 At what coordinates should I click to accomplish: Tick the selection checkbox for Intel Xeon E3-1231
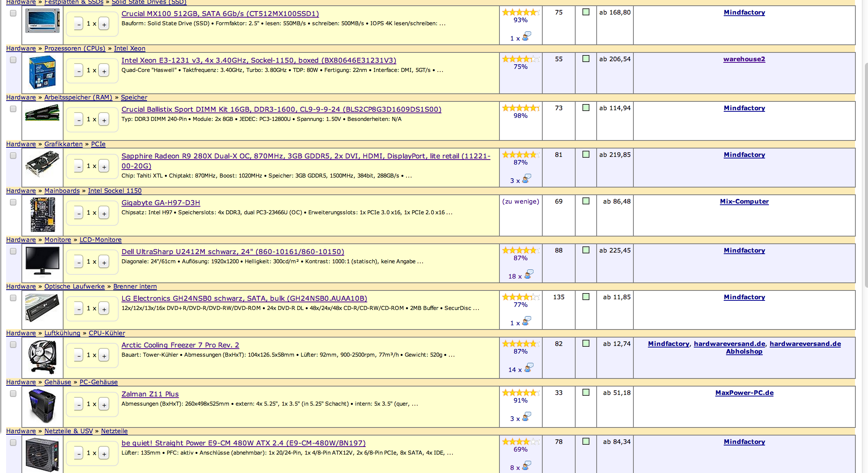click(13, 60)
